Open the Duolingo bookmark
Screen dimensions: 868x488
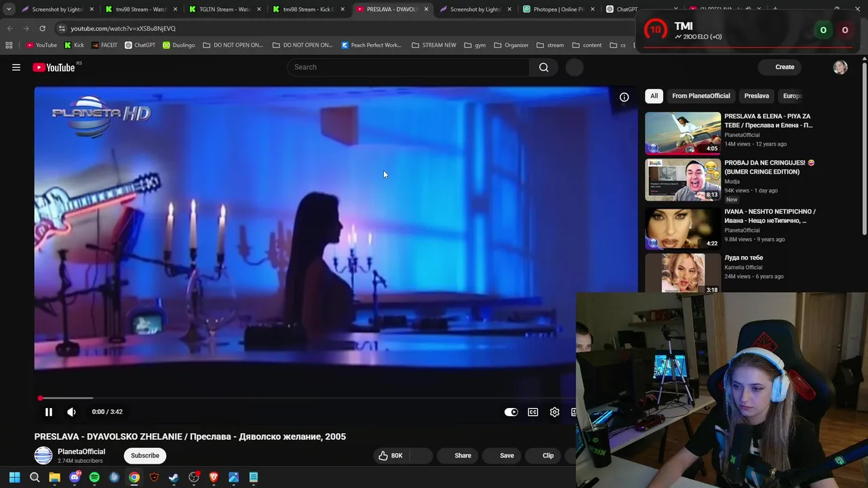click(178, 45)
